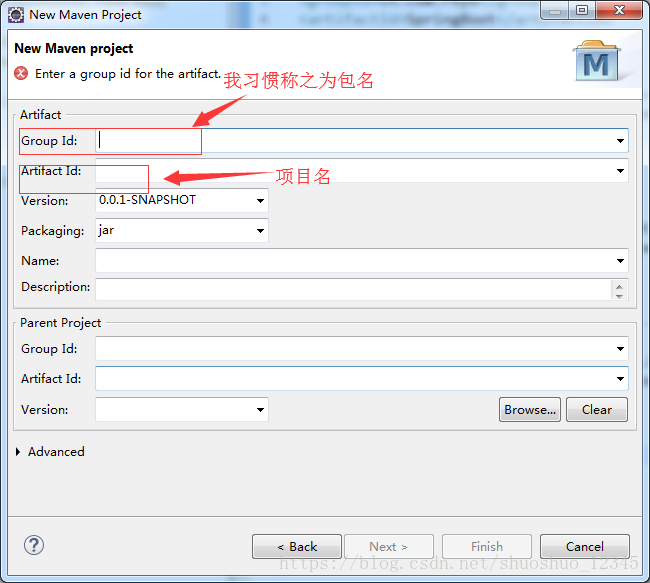Close the New Maven Project window

click(619, 11)
